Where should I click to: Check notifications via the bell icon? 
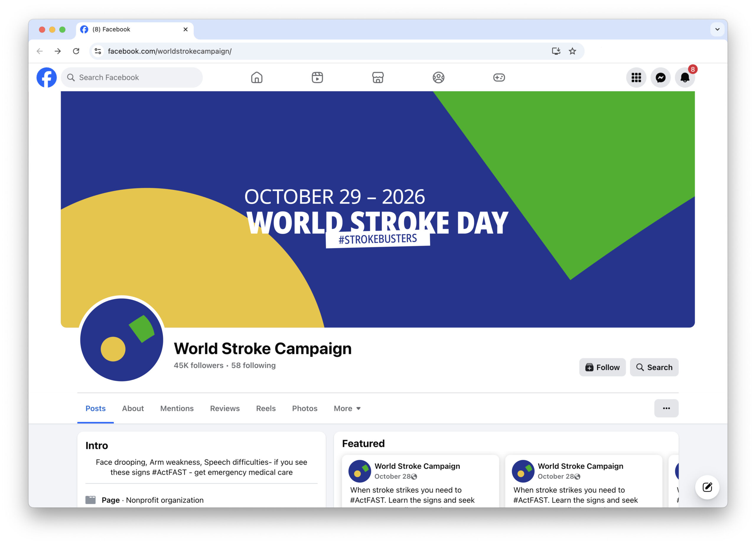pyautogui.click(x=685, y=77)
